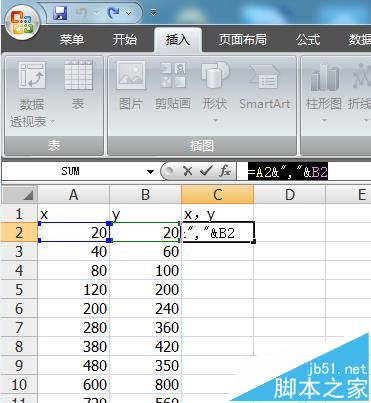
Task: Click cell A3 with value 40
Action: point(74,251)
